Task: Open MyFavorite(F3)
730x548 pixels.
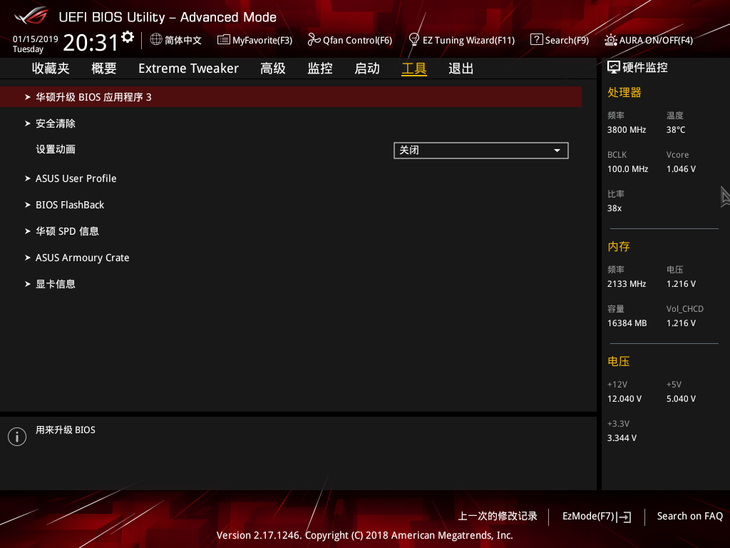Action: (255, 40)
